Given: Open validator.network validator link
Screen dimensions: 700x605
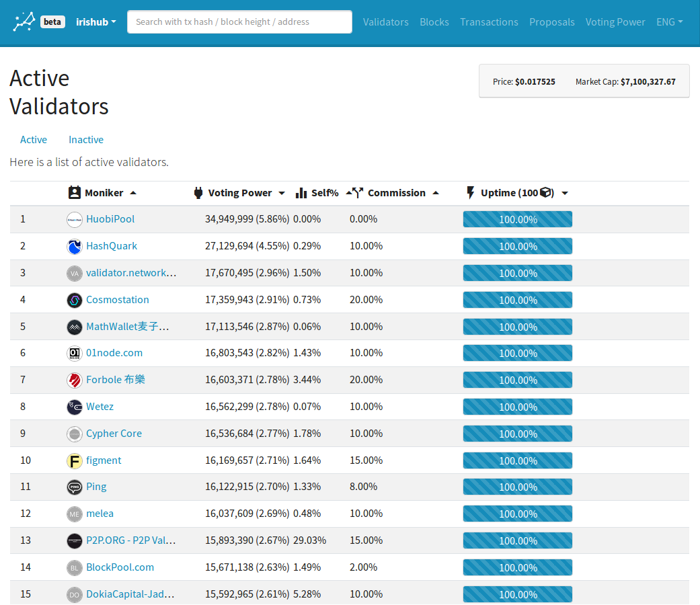Looking at the screenshot, I should pyautogui.click(x=131, y=273).
